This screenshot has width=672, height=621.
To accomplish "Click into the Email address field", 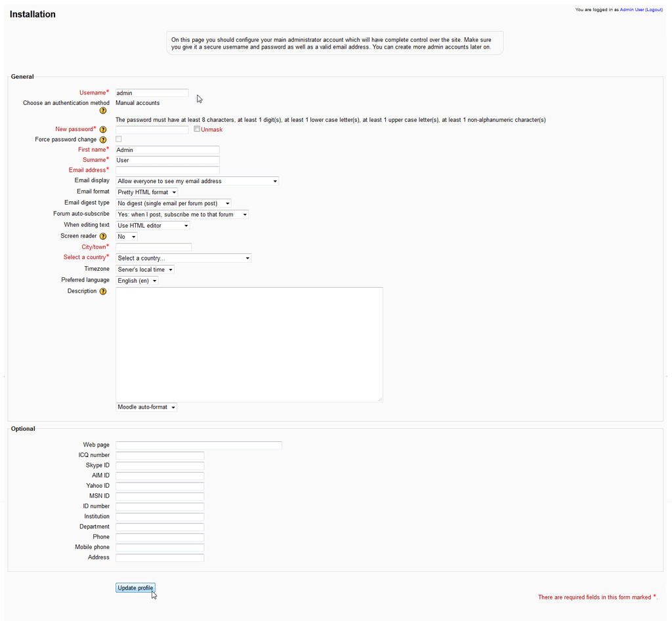I will [x=167, y=170].
